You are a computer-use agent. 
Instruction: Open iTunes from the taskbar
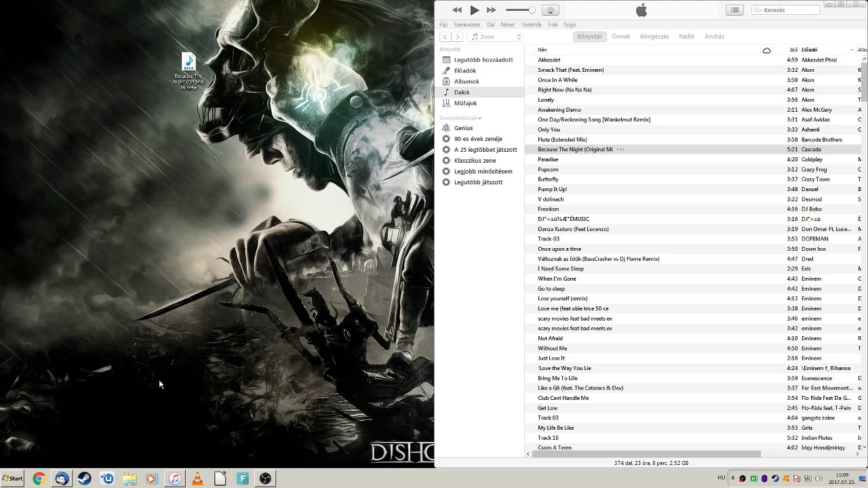[x=174, y=479]
